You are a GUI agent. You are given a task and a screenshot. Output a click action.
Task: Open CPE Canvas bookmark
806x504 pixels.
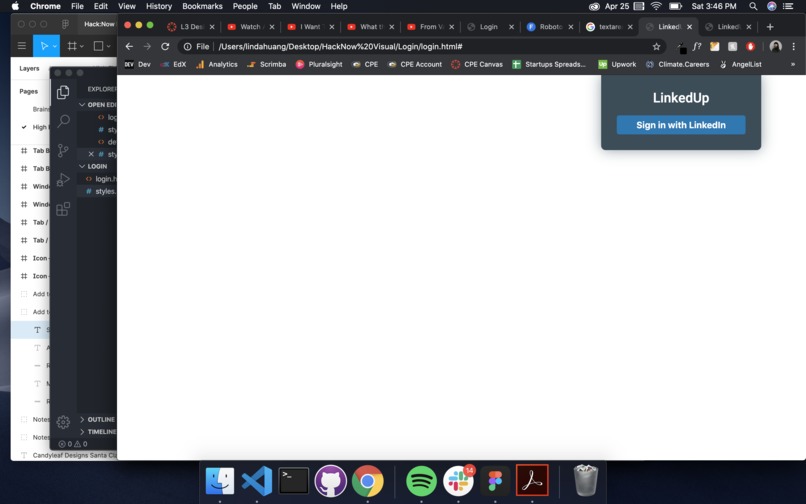[x=477, y=64]
